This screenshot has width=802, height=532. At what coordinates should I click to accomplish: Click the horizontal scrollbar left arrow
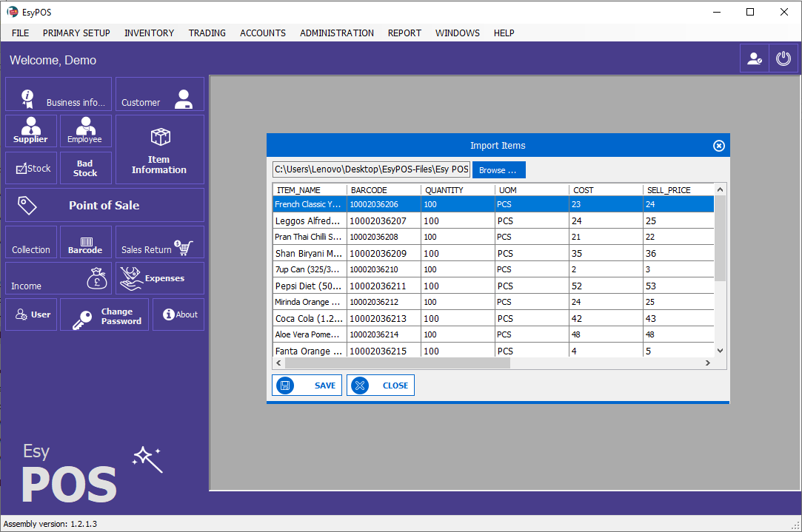coord(278,363)
